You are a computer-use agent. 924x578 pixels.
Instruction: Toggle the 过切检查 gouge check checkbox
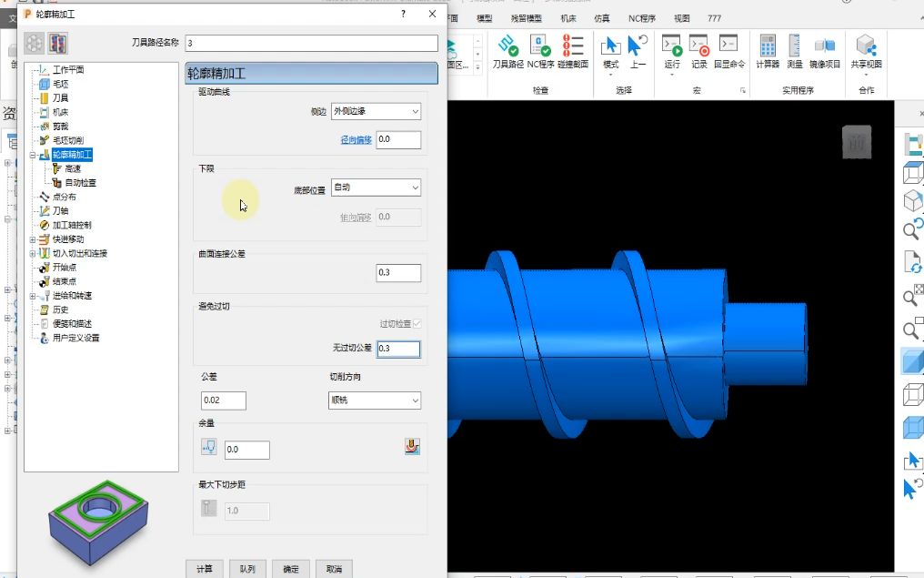point(417,324)
